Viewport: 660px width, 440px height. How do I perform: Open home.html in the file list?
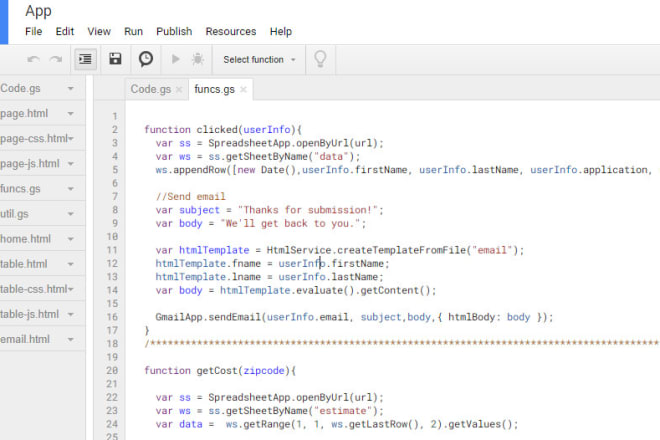point(25,239)
